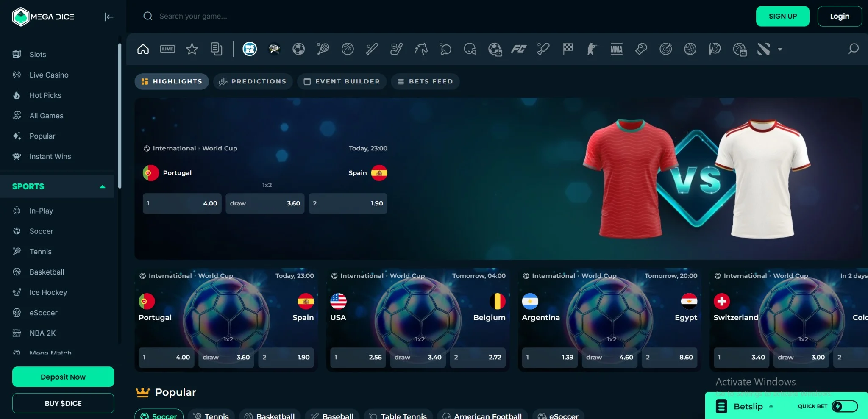Select the Tennis racket sport icon
868x419 pixels.
click(323, 49)
